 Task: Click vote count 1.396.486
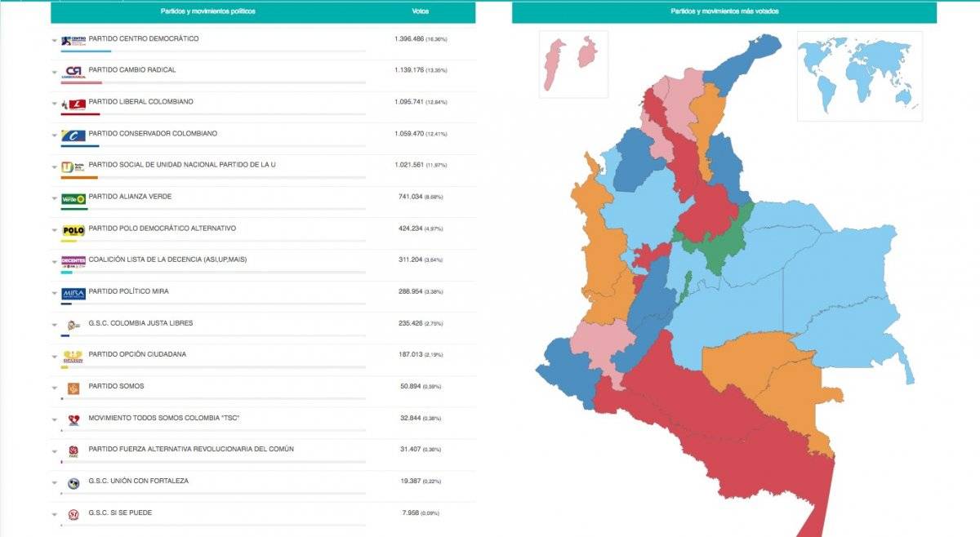tap(409, 38)
